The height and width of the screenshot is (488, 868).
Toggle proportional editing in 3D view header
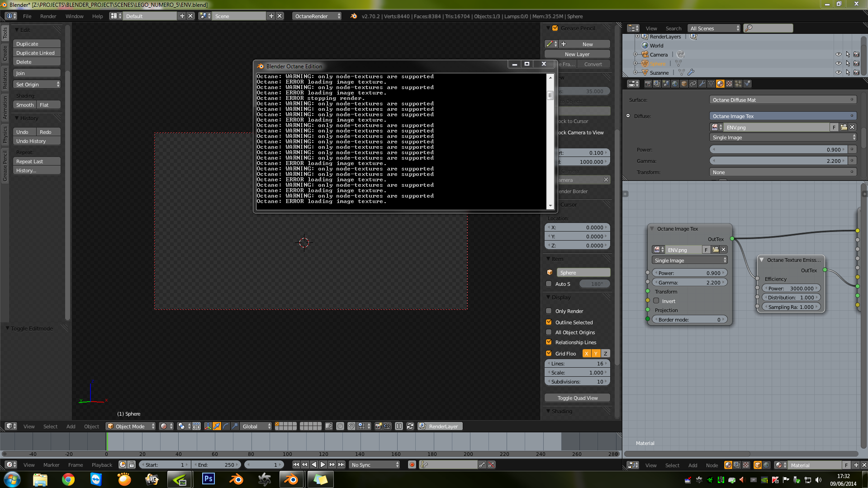340,426
